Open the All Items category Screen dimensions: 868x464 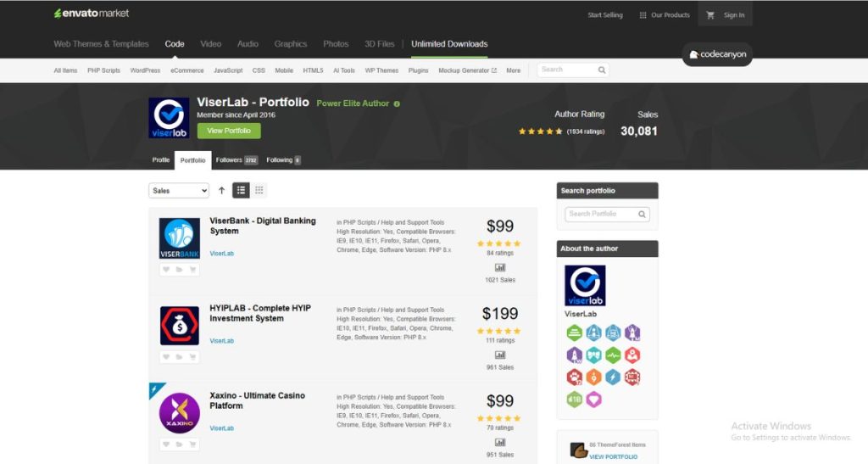pyautogui.click(x=65, y=70)
